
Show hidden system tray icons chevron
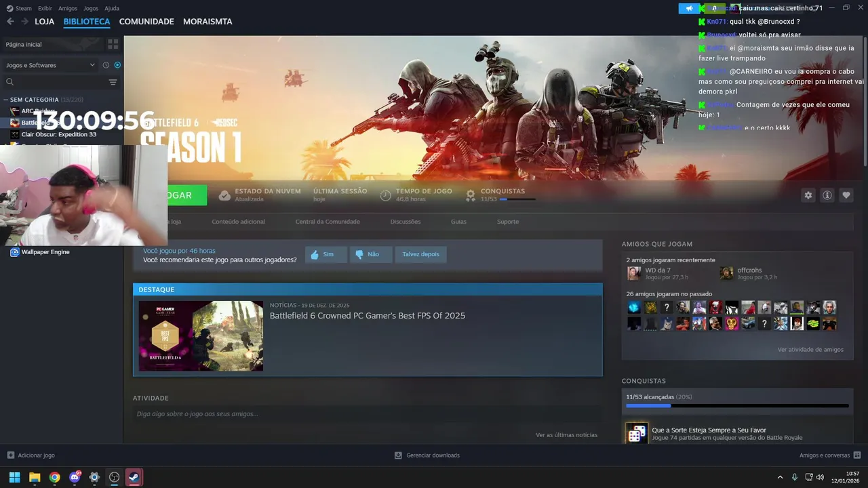point(780,477)
